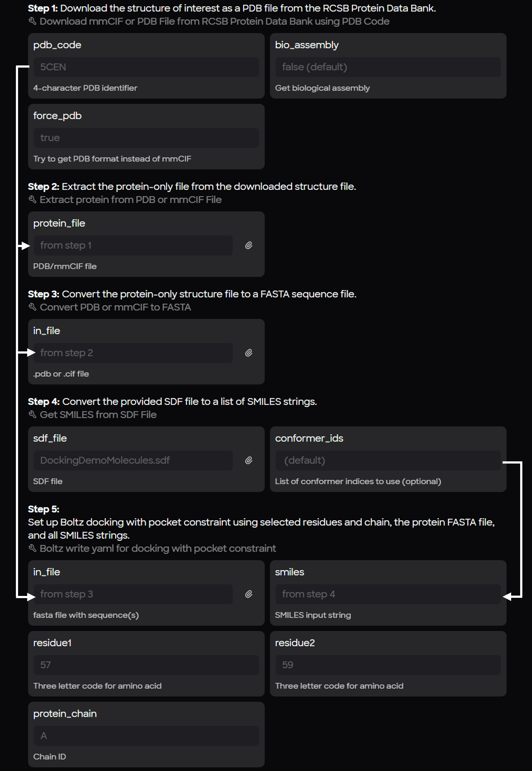Click the wrench icon beside Extract protein tool
The width and height of the screenshot is (532, 771).
click(32, 200)
